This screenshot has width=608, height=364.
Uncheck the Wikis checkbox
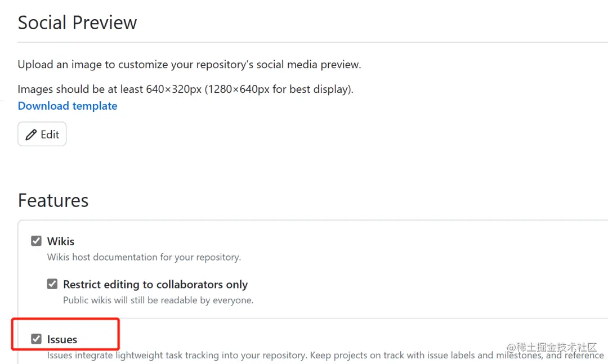36,241
